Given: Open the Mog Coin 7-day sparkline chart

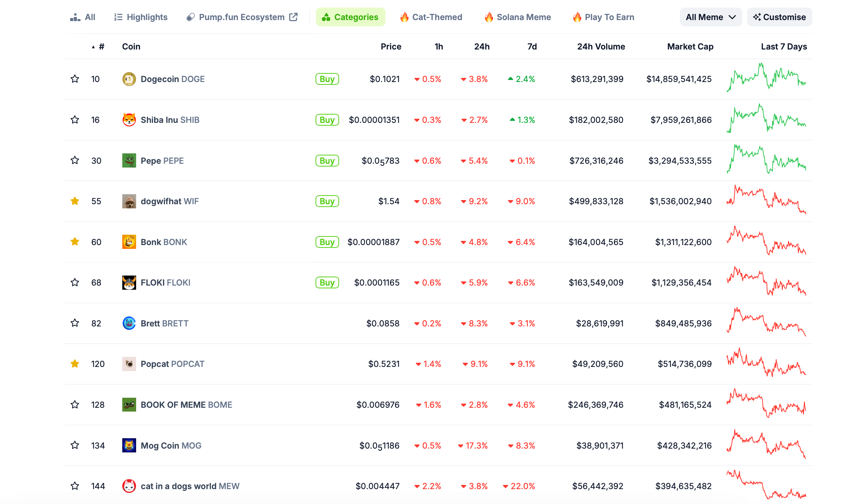Looking at the screenshot, I should [x=766, y=444].
